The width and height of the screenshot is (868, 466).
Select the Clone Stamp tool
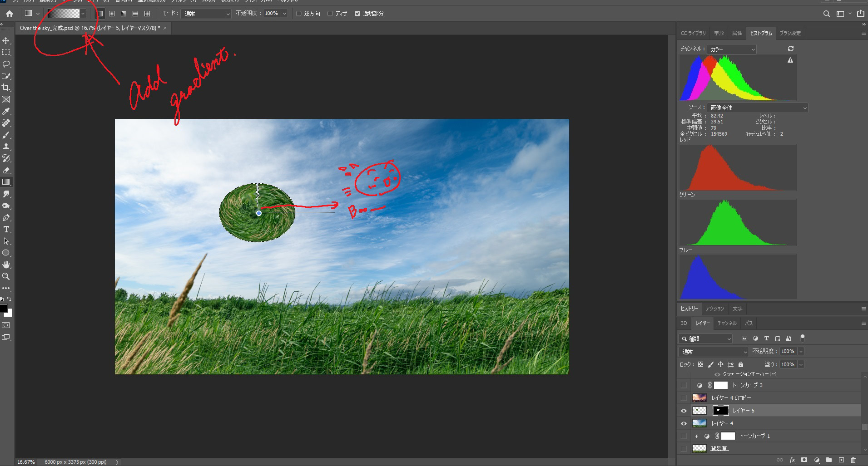[x=6, y=147]
